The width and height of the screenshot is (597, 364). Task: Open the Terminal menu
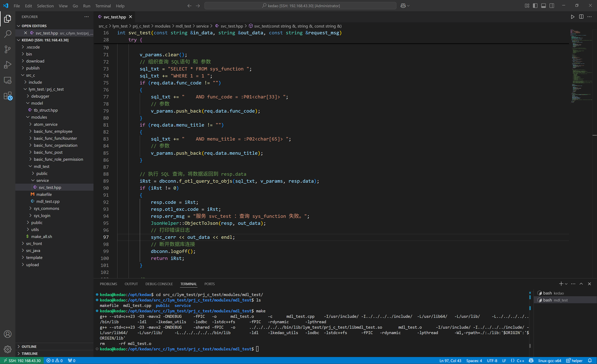point(103,6)
